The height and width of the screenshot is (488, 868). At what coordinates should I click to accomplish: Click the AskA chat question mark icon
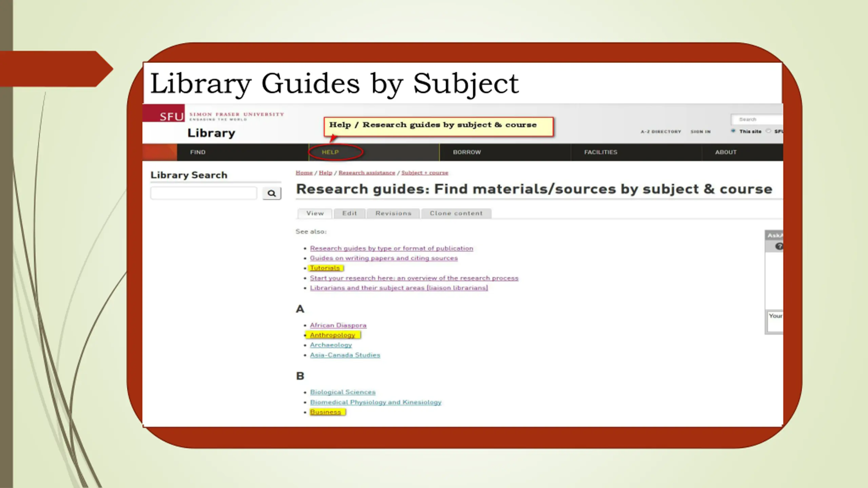click(779, 246)
